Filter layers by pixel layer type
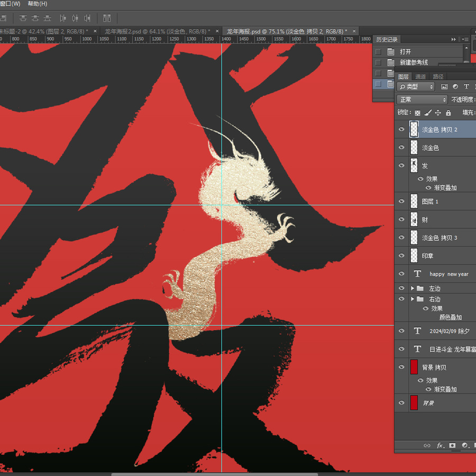Viewport: 476px width, 476px height. [x=444, y=87]
